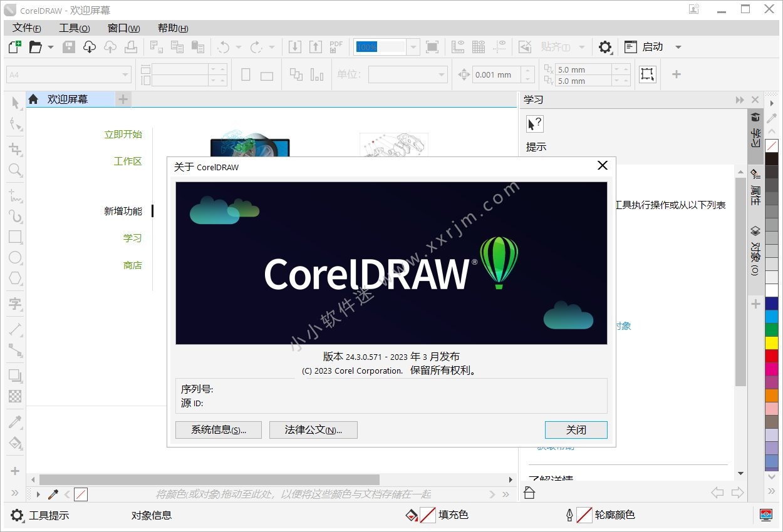Click the 系统信息(S)... button
Screen dimensions: 783x532
coord(219,430)
